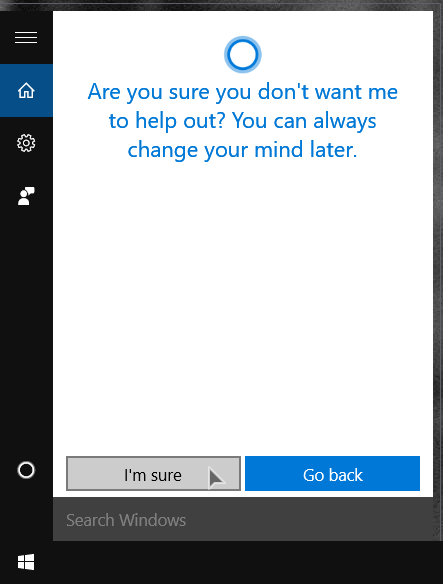Open the Feedback icon in the sidebar
Screen dimensions: 443x584
tap(26, 196)
